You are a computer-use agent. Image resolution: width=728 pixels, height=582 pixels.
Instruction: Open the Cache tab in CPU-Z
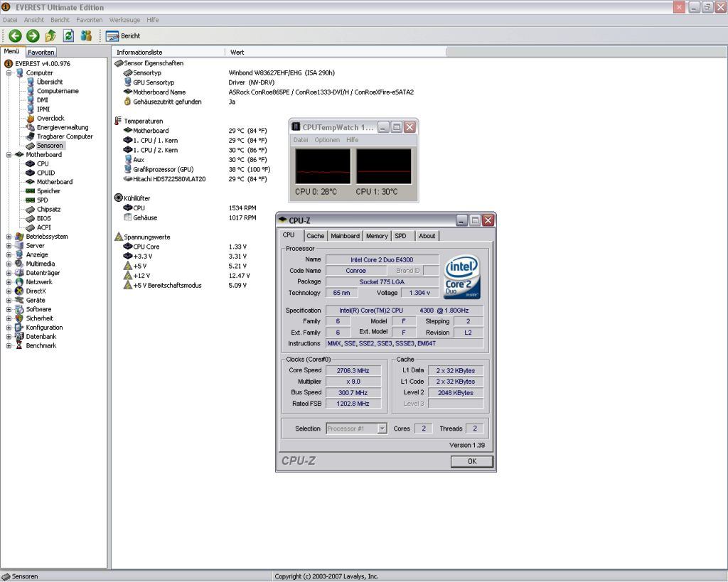(x=315, y=236)
